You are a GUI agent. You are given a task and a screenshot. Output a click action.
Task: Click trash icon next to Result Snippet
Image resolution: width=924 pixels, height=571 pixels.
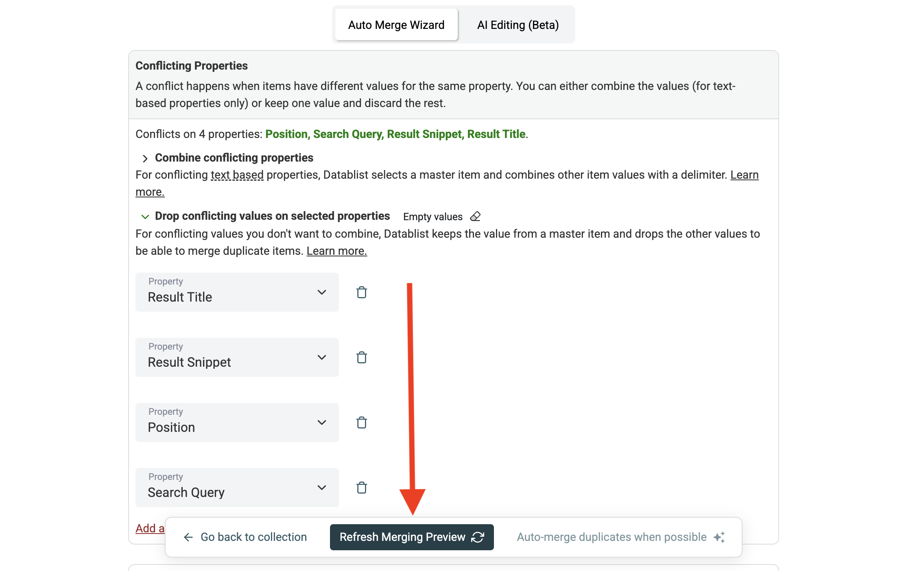pyautogui.click(x=361, y=357)
